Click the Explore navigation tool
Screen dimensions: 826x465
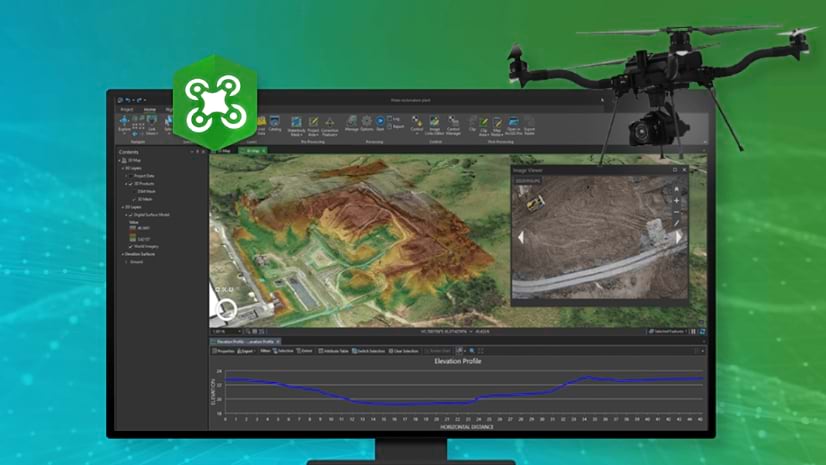coord(124,123)
